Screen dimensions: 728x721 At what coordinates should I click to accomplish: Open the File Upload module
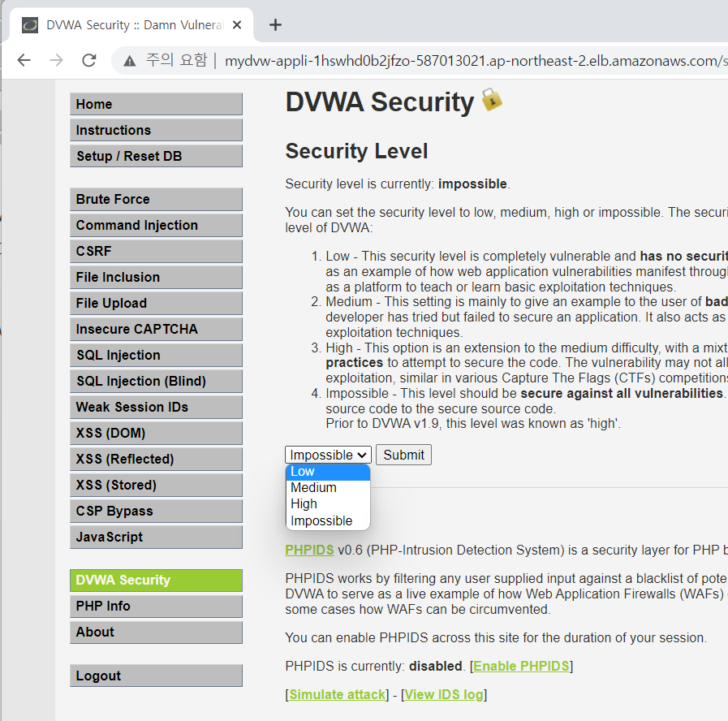coord(156,304)
